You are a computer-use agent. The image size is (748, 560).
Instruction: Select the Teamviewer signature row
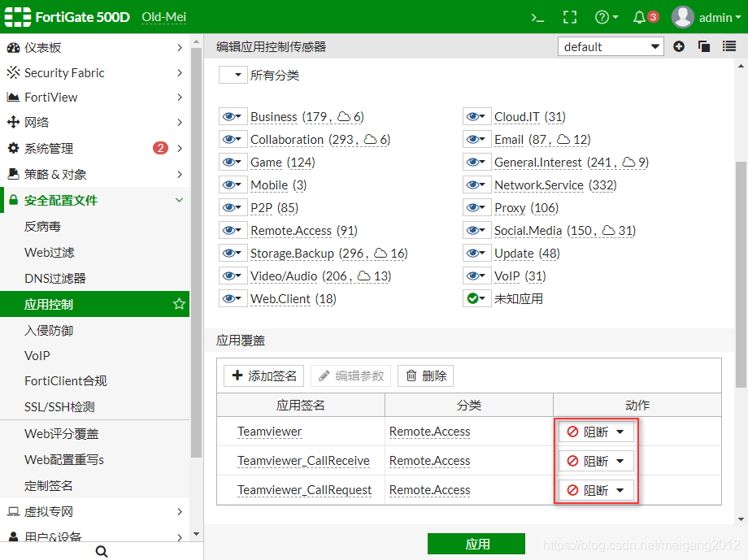point(469,432)
